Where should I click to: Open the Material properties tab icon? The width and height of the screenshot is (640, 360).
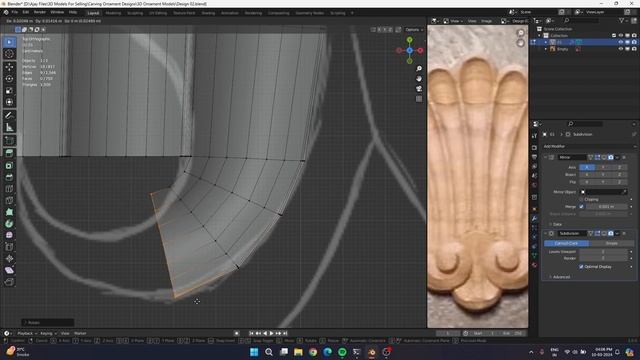534,265
